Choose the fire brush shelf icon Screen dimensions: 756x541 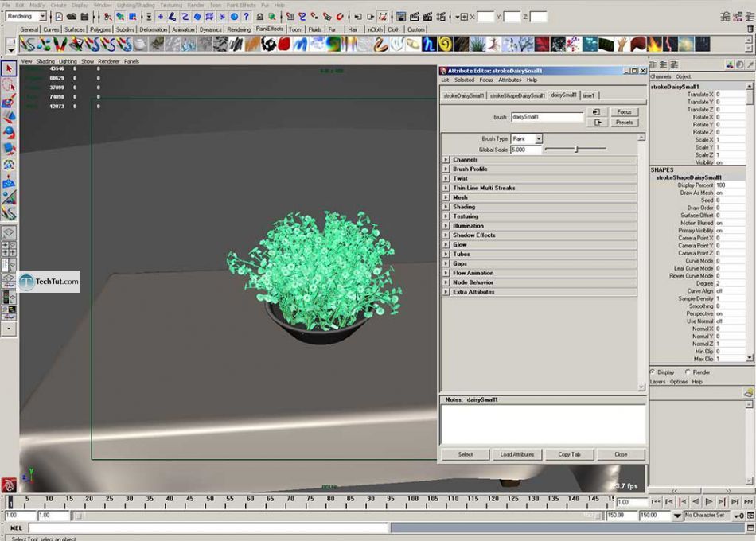pos(657,45)
